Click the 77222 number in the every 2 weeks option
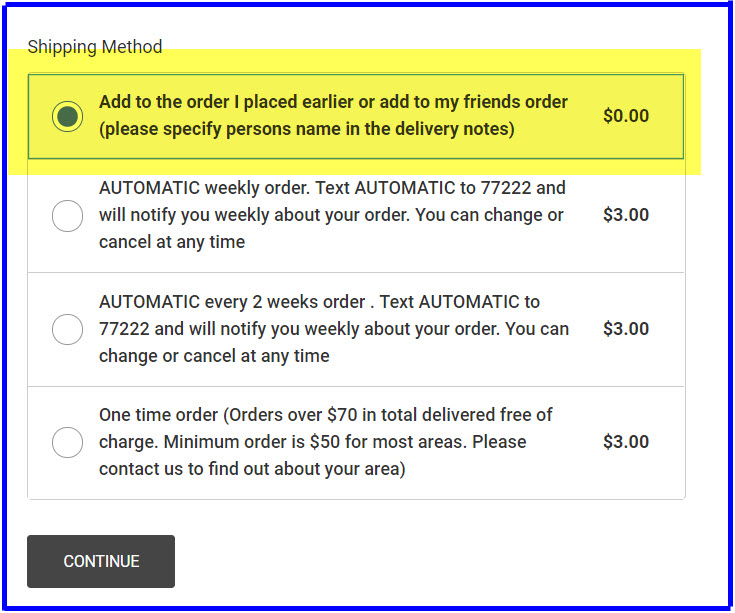Viewport: 735px width, 613px height. click(x=123, y=329)
